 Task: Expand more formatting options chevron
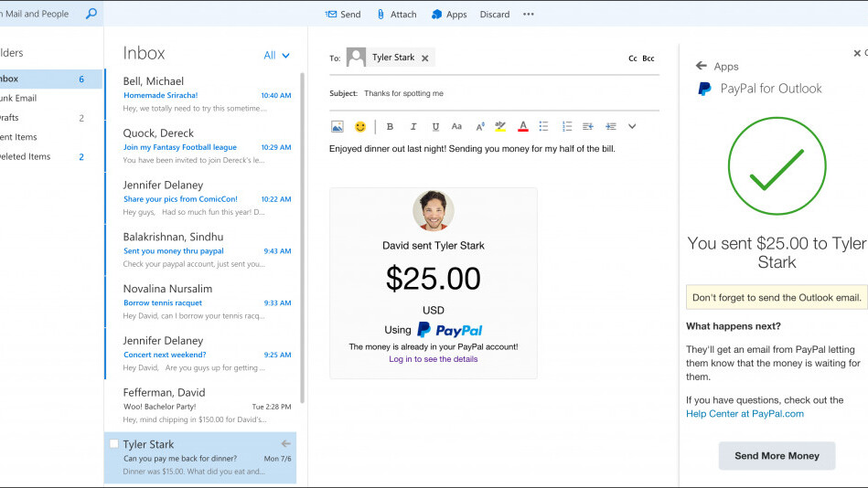click(x=632, y=126)
